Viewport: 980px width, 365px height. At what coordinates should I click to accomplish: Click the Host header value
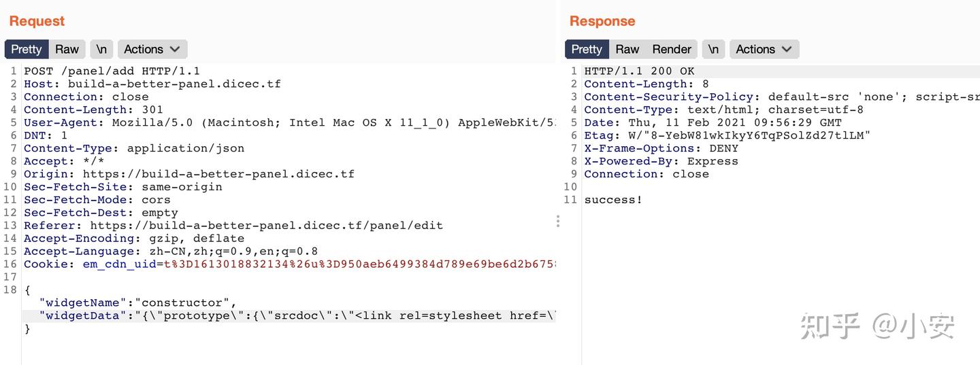click(x=174, y=84)
